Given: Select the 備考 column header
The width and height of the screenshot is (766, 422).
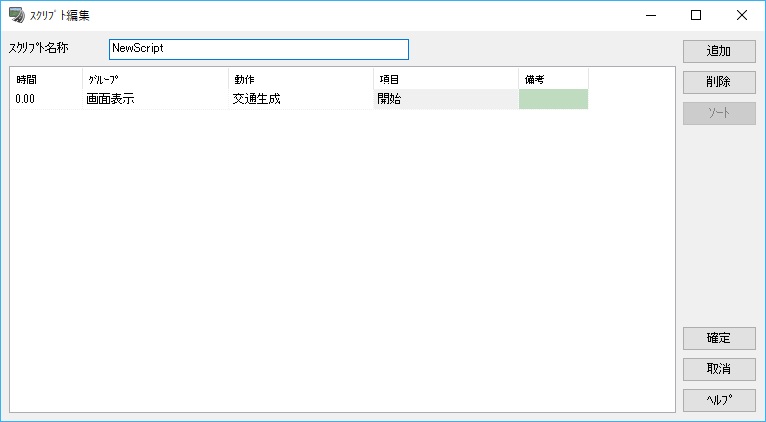Looking at the screenshot, I should [553, 79].
